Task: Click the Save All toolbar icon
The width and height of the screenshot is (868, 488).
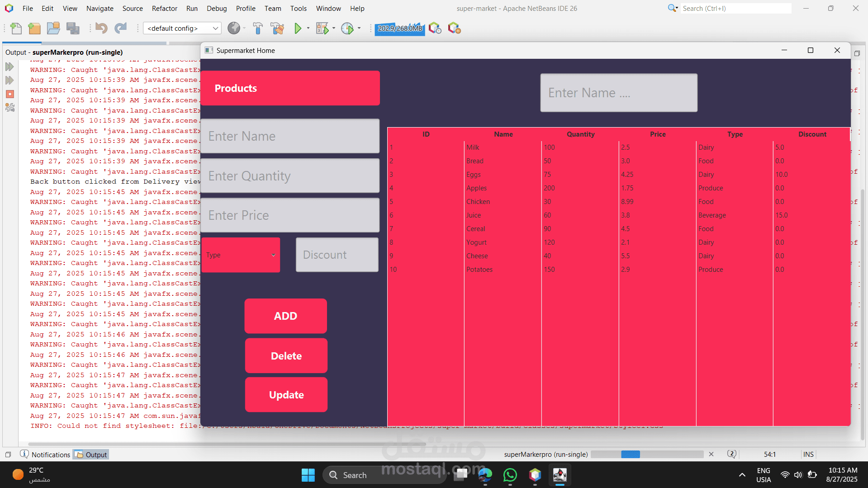Action: coord(73,28)
